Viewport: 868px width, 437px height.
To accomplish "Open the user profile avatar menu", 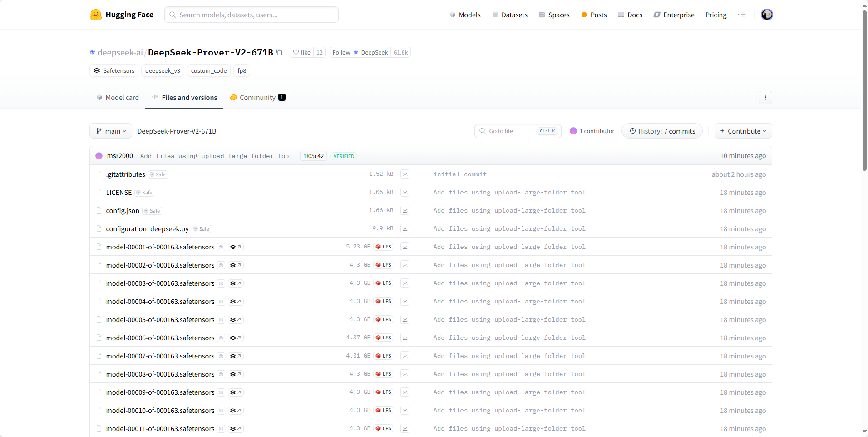I will click(x=767, y=15).
